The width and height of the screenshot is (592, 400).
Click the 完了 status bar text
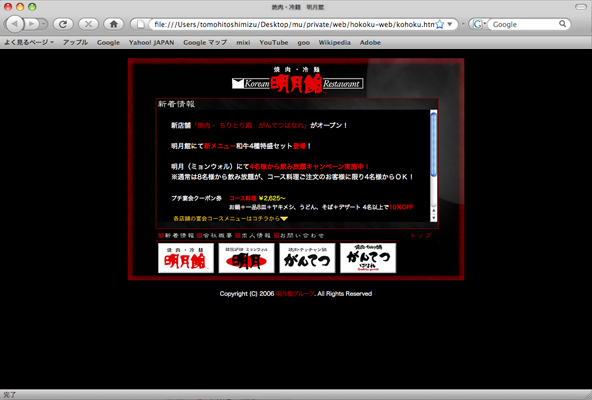pyautogui.click(x=9, y=395)
